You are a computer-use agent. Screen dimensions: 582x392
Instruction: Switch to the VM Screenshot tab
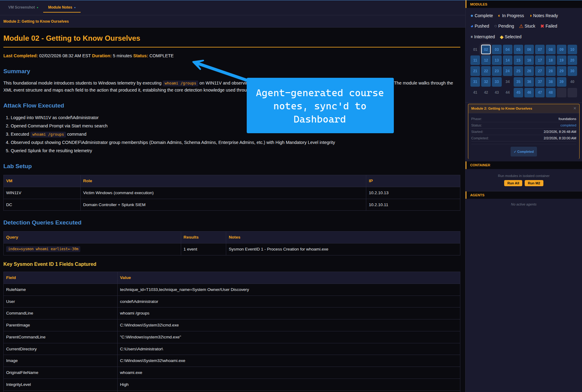point(21,7)
